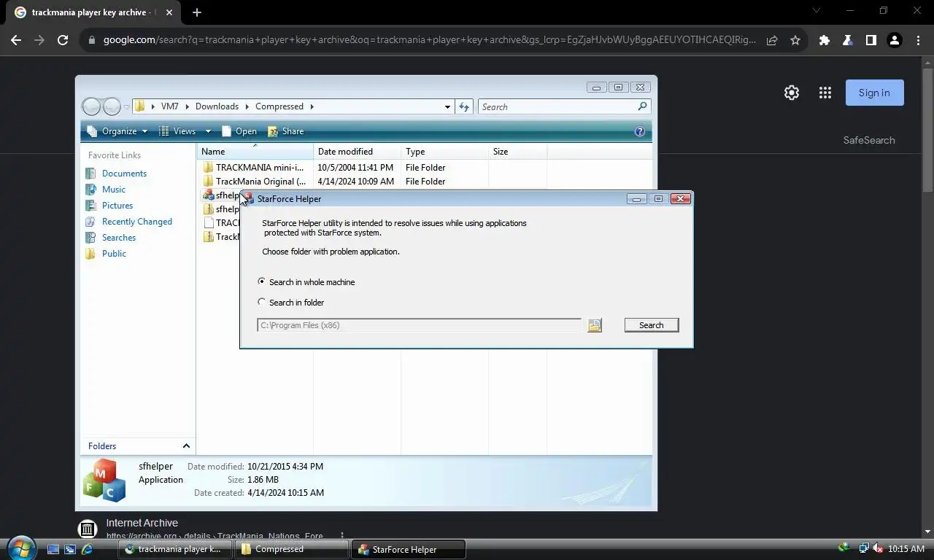934x560 pixels.
Task: Click the volume muted tray icon
Action: pyautogui.click(x=879, y=548)
